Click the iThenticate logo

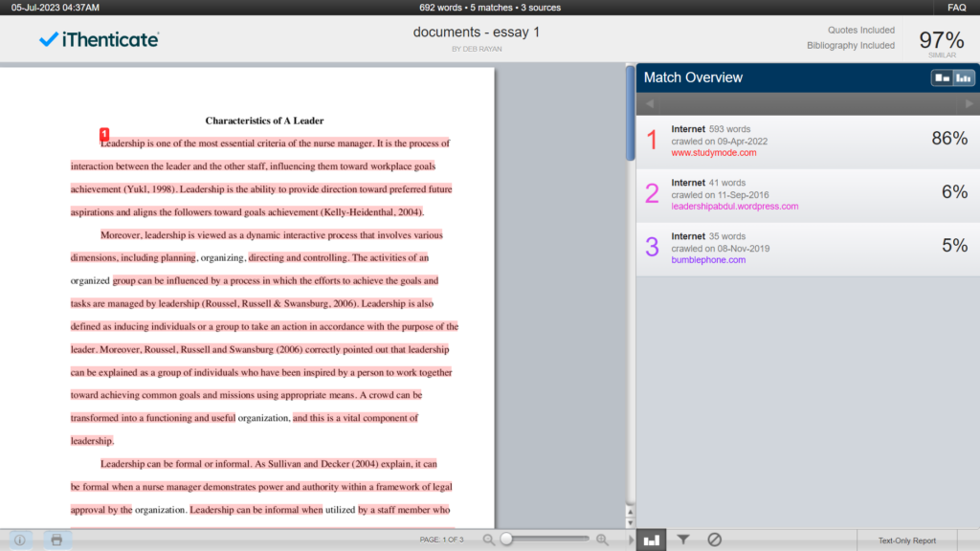(x=99, y=39)
